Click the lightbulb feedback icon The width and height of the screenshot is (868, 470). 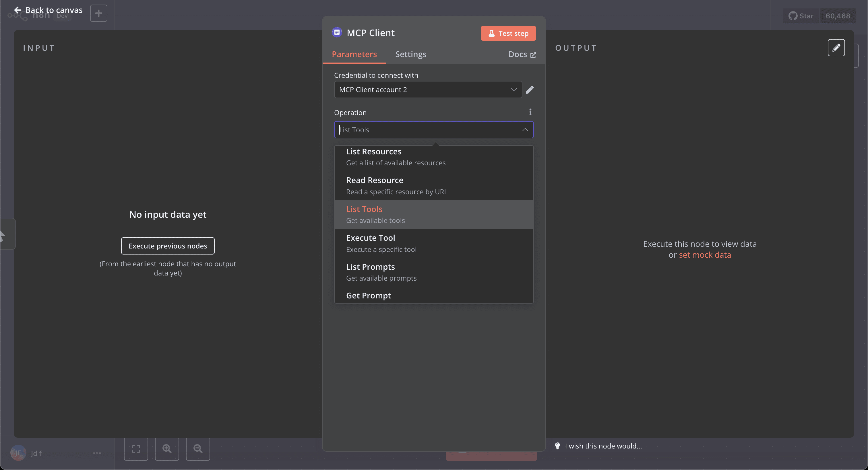pyautogui.click(x=557, y=446)
